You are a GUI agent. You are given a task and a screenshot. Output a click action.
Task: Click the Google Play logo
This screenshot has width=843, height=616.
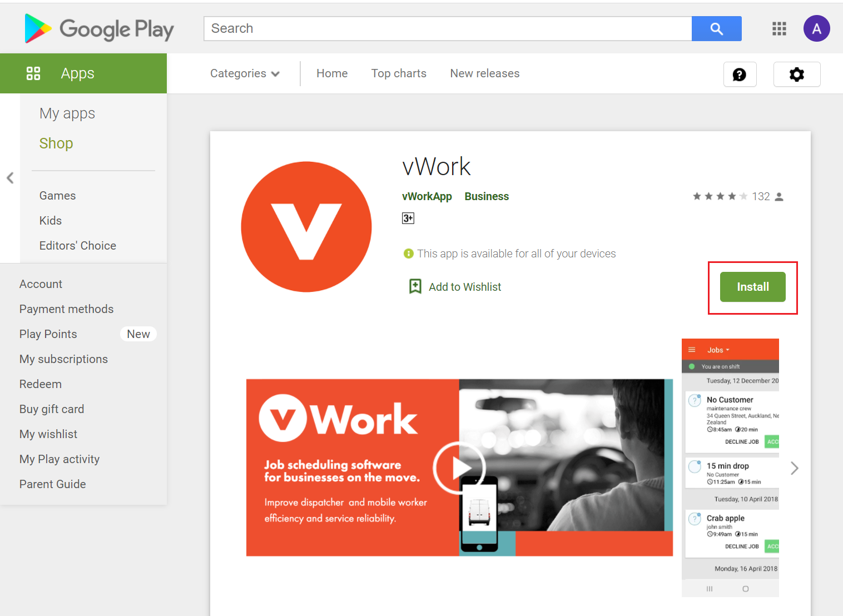100,29
